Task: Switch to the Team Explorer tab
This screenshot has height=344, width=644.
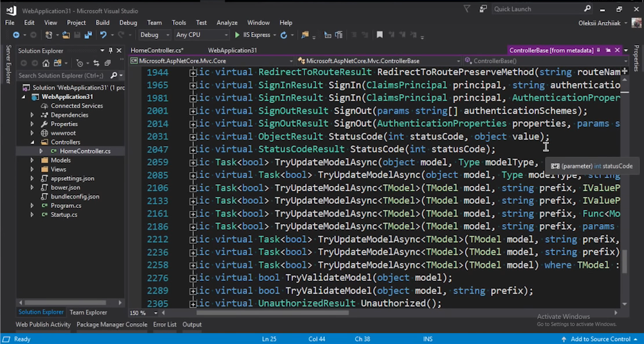Action: click(88, 312)
